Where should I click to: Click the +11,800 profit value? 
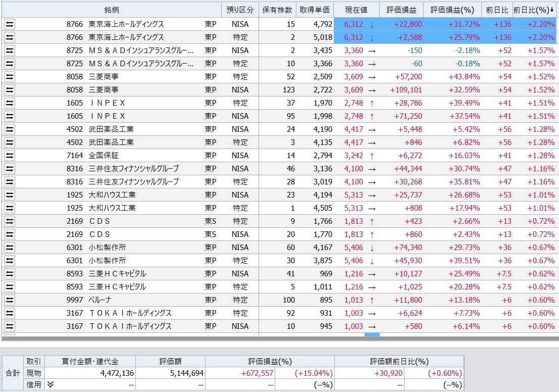408,300
